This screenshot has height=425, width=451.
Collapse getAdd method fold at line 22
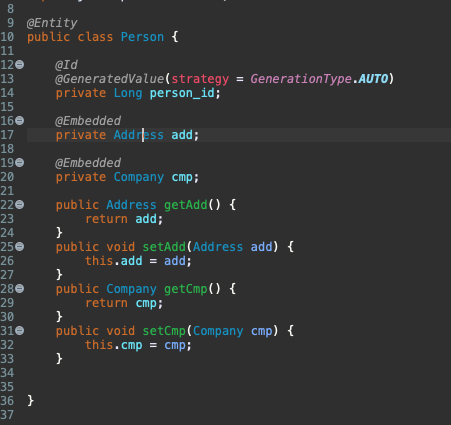pos(20,204)
